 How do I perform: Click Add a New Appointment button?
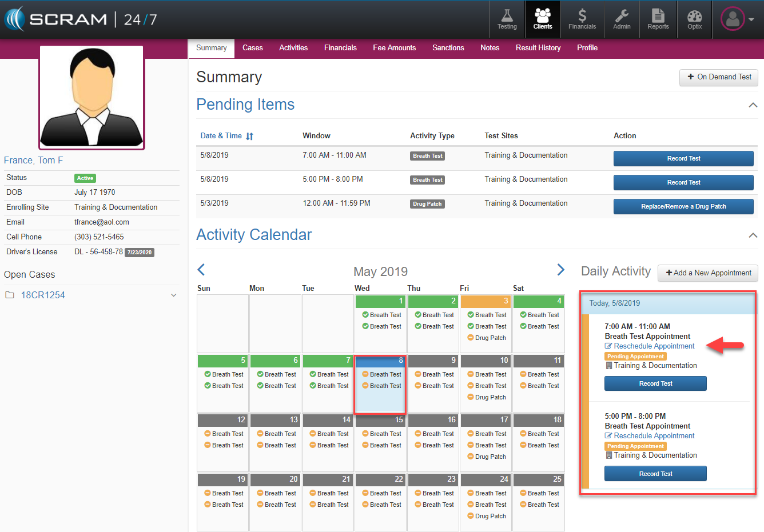pos(708,273)
